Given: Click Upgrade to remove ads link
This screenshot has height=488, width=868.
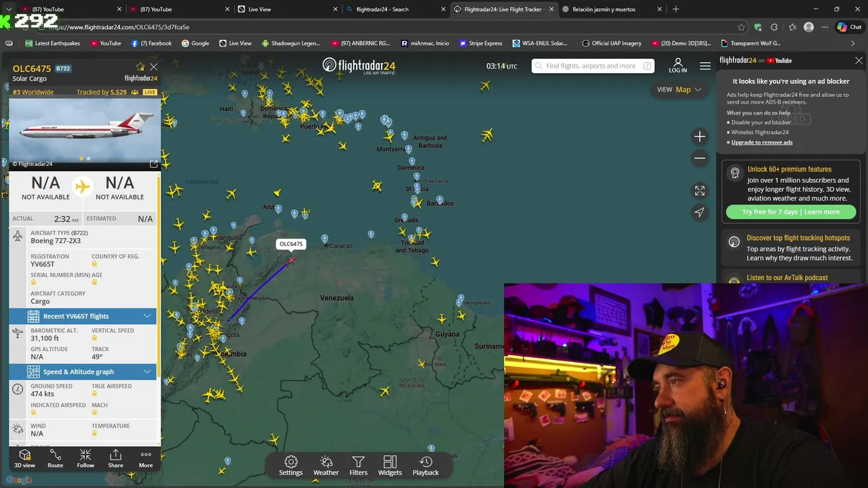Looking at the screenshot, I should tap(762, 142).
